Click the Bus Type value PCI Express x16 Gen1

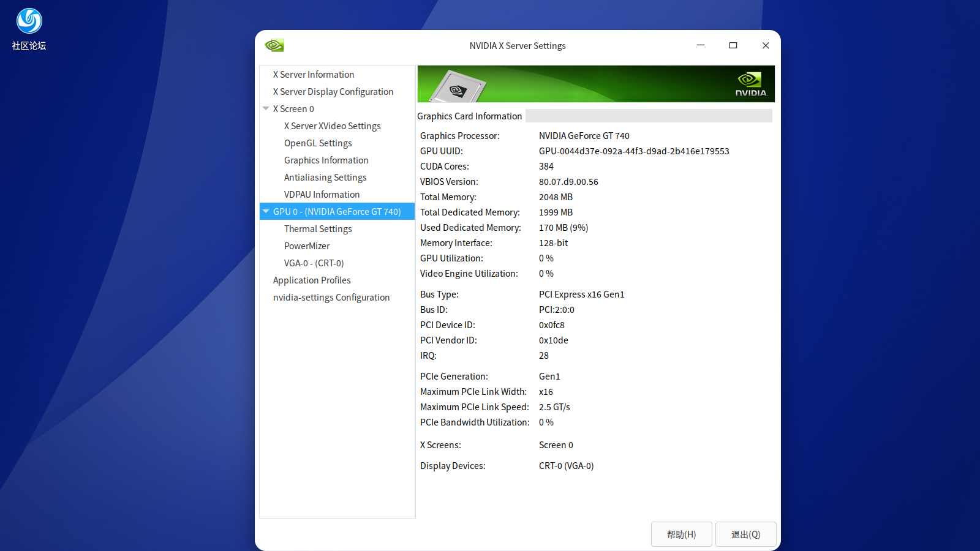(582, 294)
